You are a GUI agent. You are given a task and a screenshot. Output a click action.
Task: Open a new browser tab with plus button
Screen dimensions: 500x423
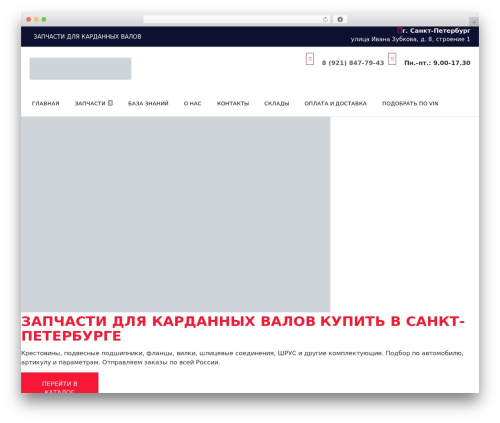point(474,22)
